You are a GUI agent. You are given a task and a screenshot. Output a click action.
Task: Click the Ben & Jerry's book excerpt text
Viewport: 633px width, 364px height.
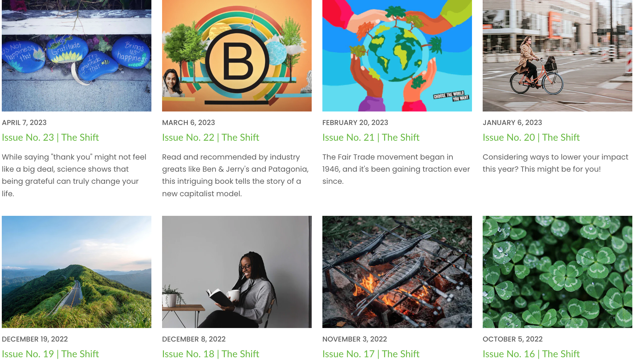235,175
